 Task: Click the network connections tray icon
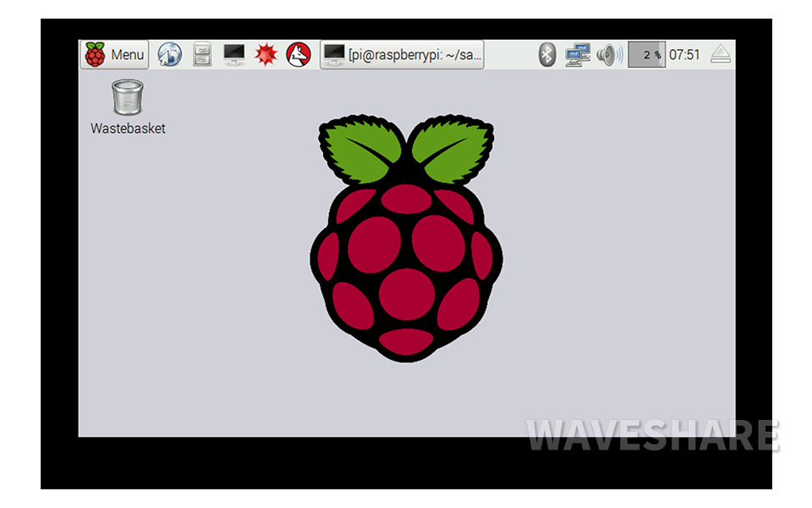[x=578, y=55]
